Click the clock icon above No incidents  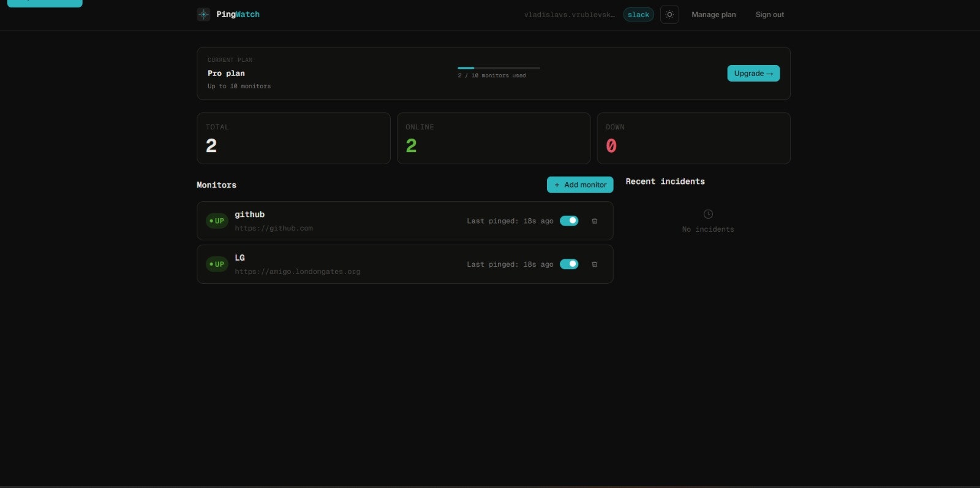point(708,214)
